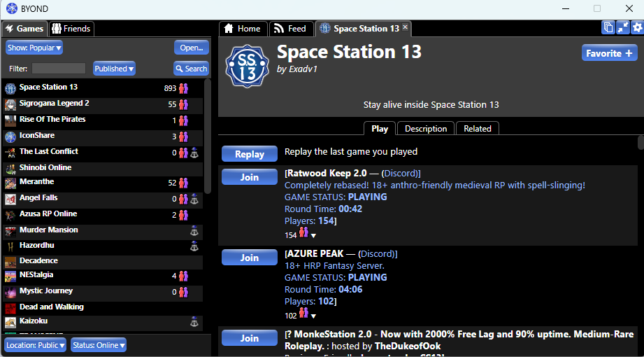This screenshot has width=644, height=357.
Task: Select the Space Station 13 game name
Action: coord(48,87)
